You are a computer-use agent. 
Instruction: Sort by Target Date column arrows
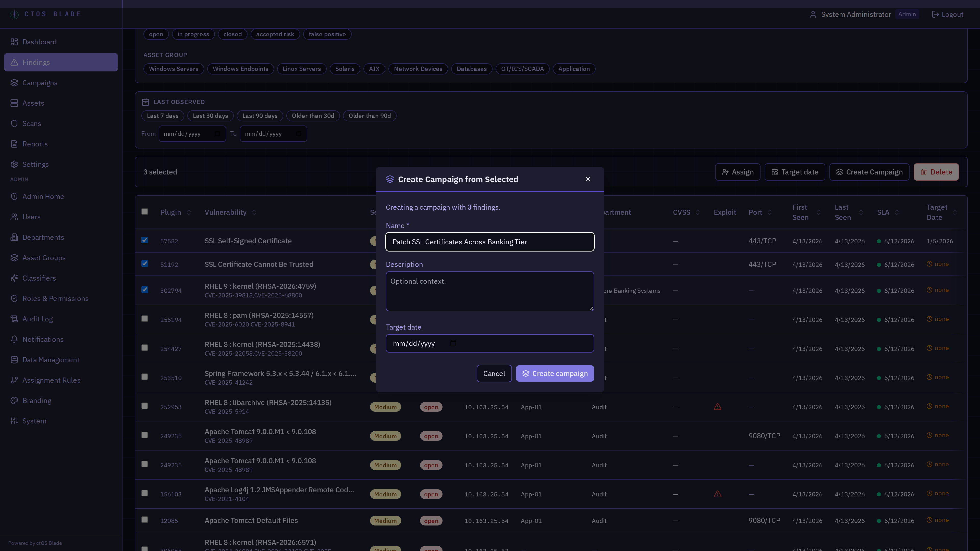pos(955,212)
